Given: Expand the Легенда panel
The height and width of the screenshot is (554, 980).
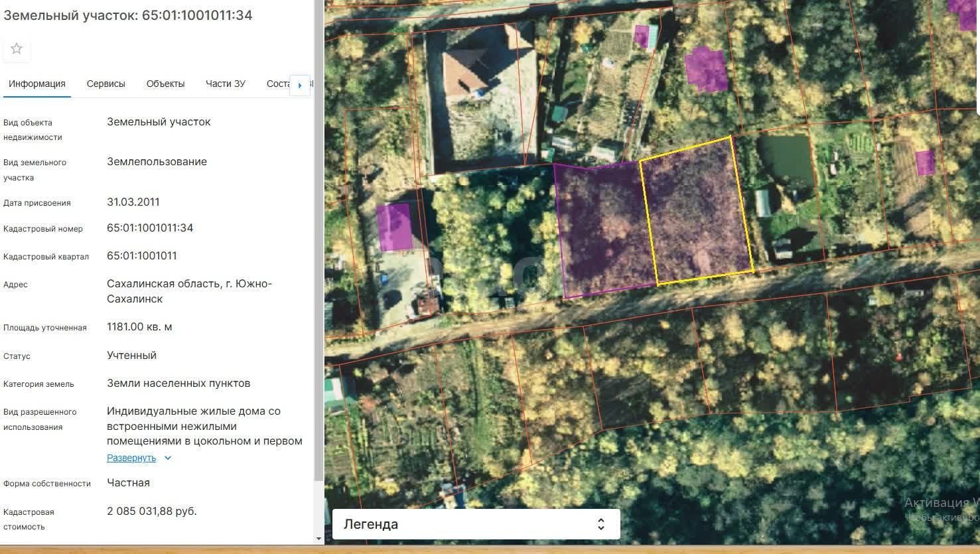Looking at the screenshot, I should [600, 524].
